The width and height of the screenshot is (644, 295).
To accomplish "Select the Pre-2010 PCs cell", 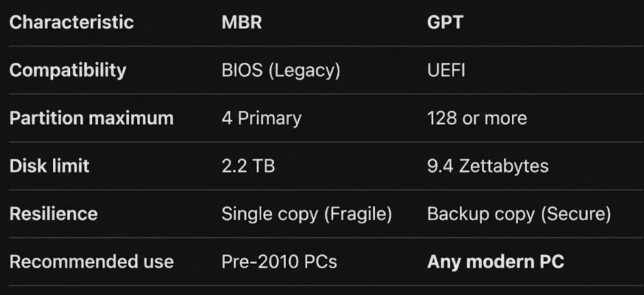I will point(279,262).
